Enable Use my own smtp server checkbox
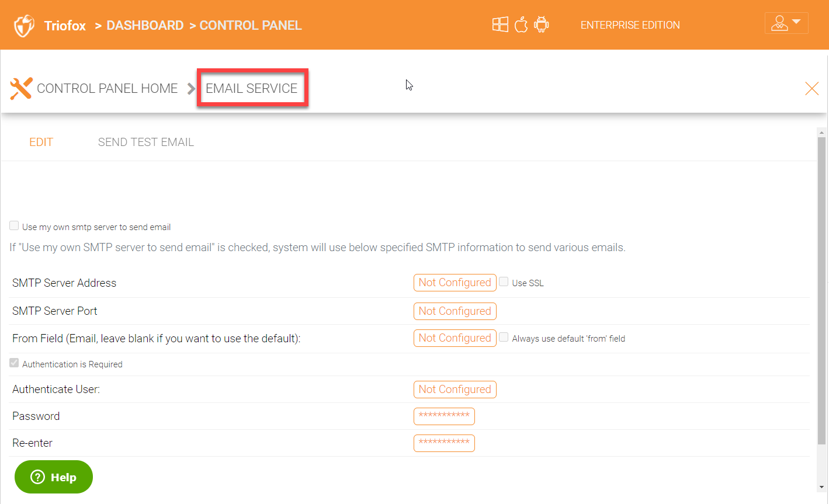This screenshot has height=504, width=829. click(x=14, y=226)
